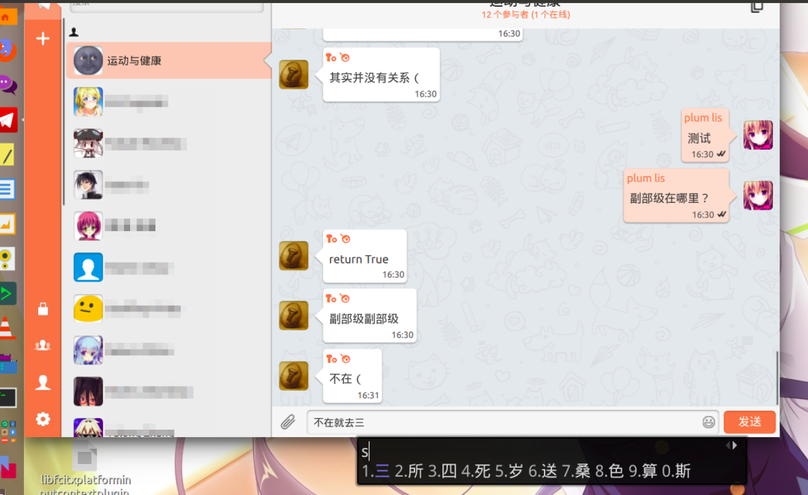The height and width of the screenshot is (495, 808).
Task: Open the lock icon in sidebar
Action: (x=43, y=309)
